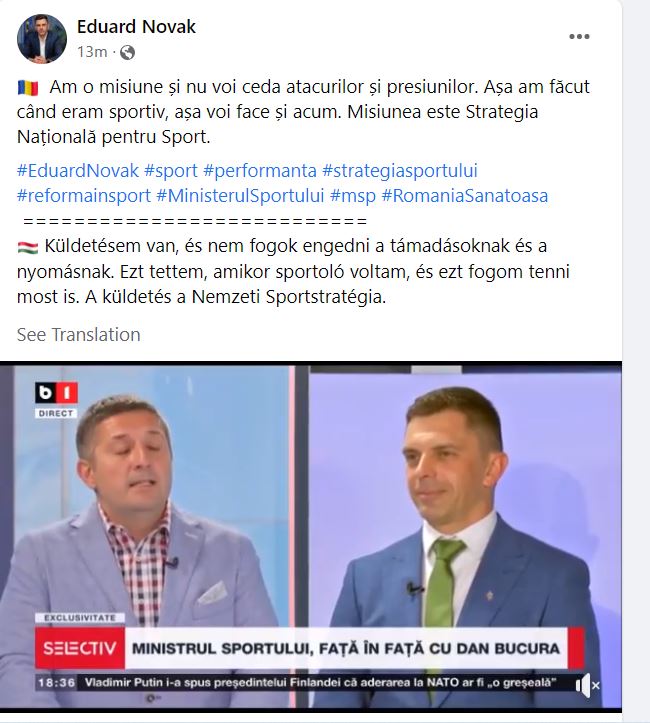
Task: Open the #reformainsport hashtag
Action: point(84,196)
